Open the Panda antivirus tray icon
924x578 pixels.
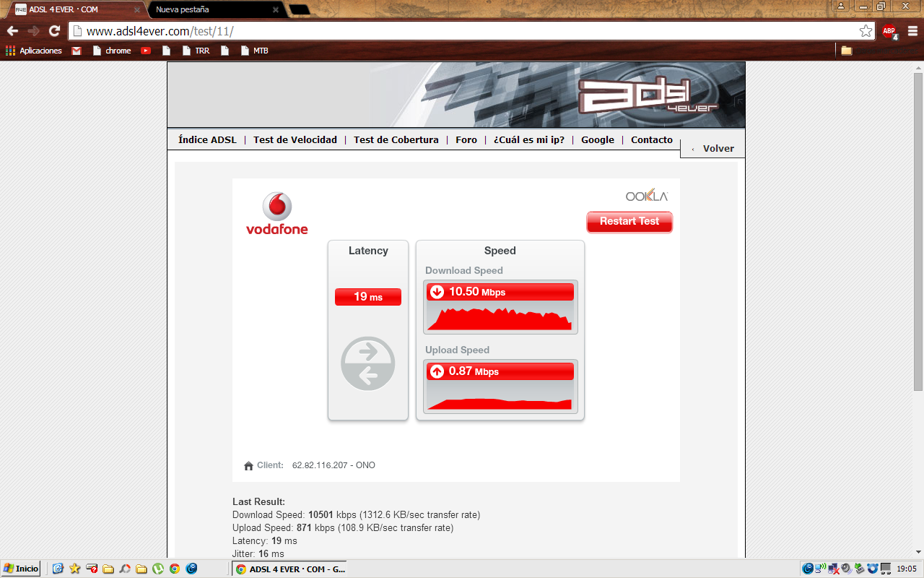872,569
